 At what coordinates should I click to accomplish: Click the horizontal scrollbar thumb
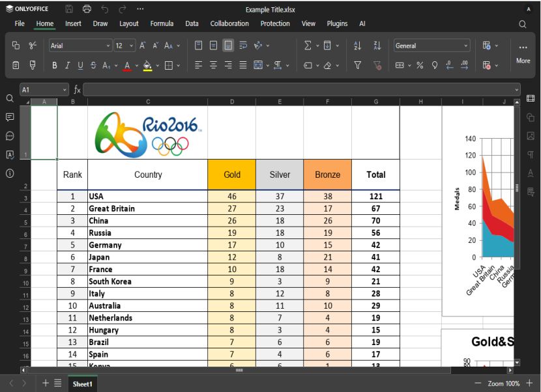[239, 371]
